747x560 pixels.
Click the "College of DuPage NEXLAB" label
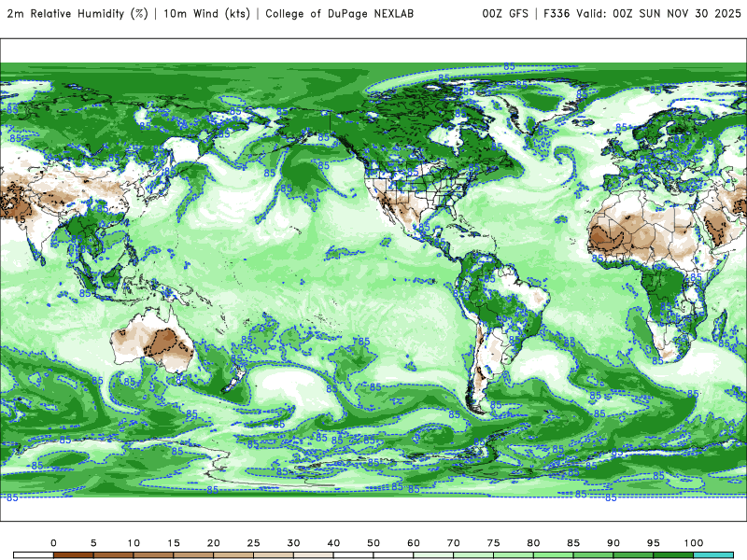[340, 13]
